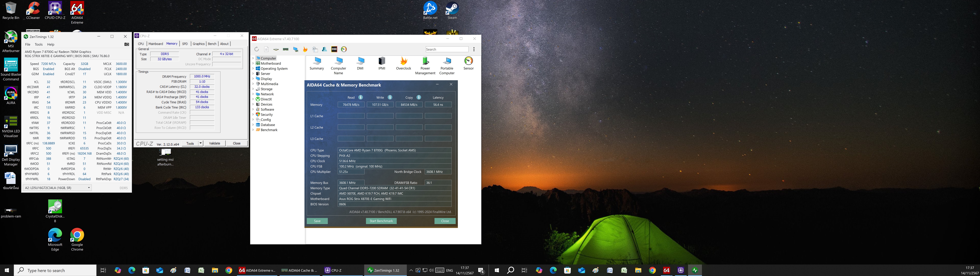This screenshot has width=980, height=276.
Task: Switch to the CPU-Z SPD tab
Action: coord(185,44)
